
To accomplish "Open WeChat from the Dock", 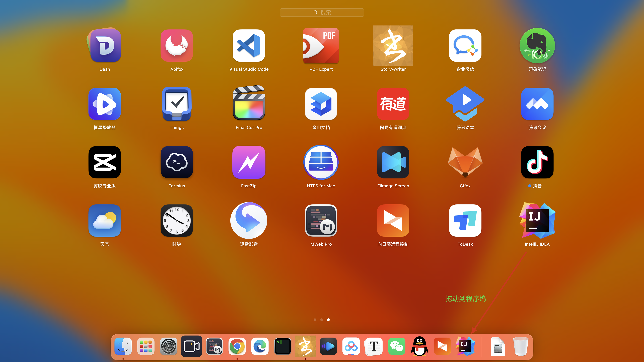I will [397, 346].
